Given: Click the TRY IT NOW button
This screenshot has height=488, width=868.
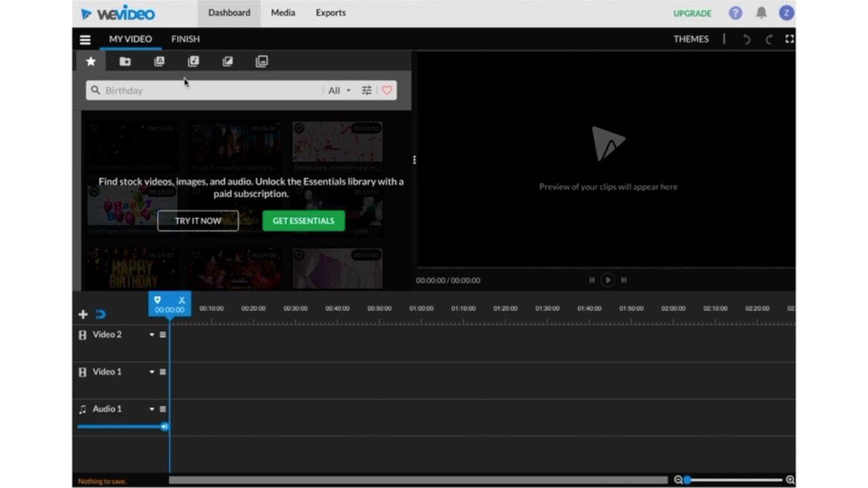Looking at the screenshot, I should pyautogui.click(x=198, y=221).
